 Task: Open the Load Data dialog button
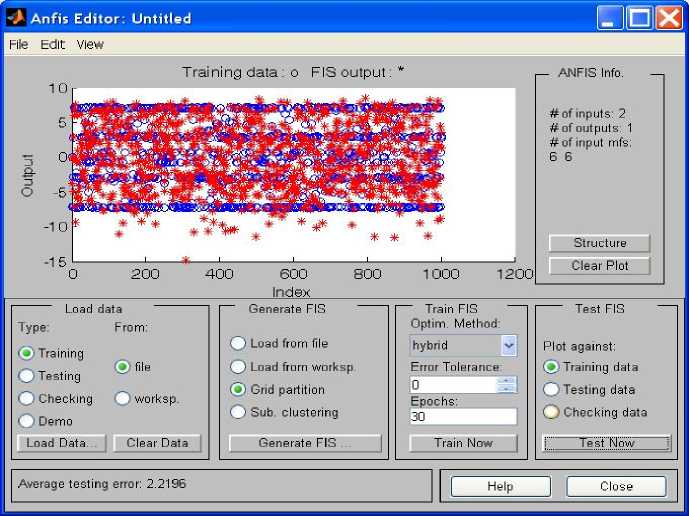[x=60, y=443]
